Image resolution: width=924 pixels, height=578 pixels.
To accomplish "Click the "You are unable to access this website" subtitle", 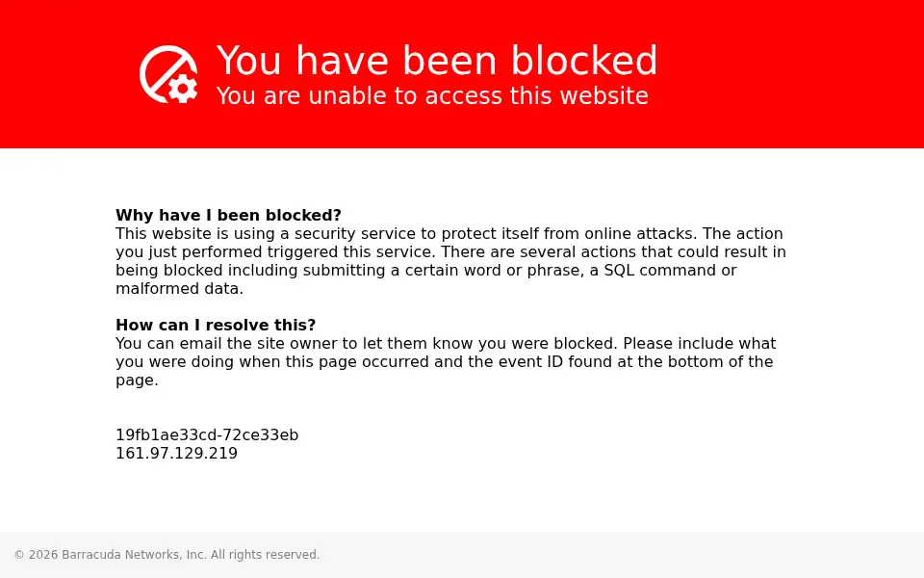I will tap(432, 95).
